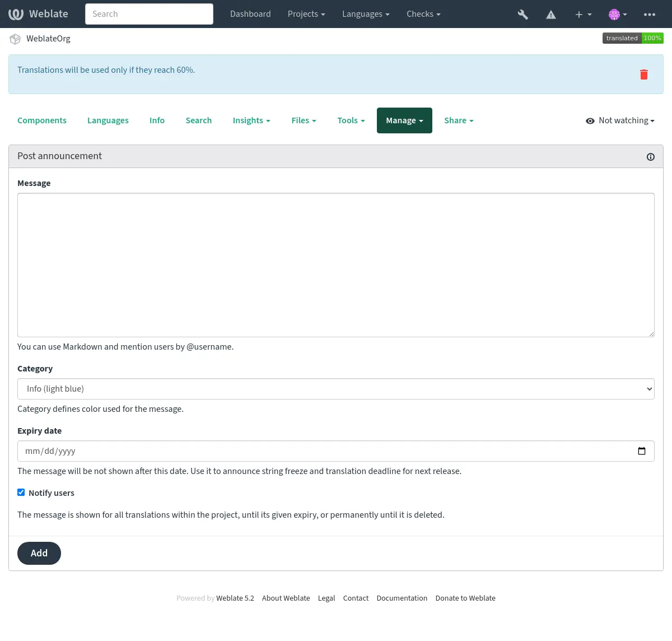
Task: Open the Documentation footer link
Action: click(402, 598)
